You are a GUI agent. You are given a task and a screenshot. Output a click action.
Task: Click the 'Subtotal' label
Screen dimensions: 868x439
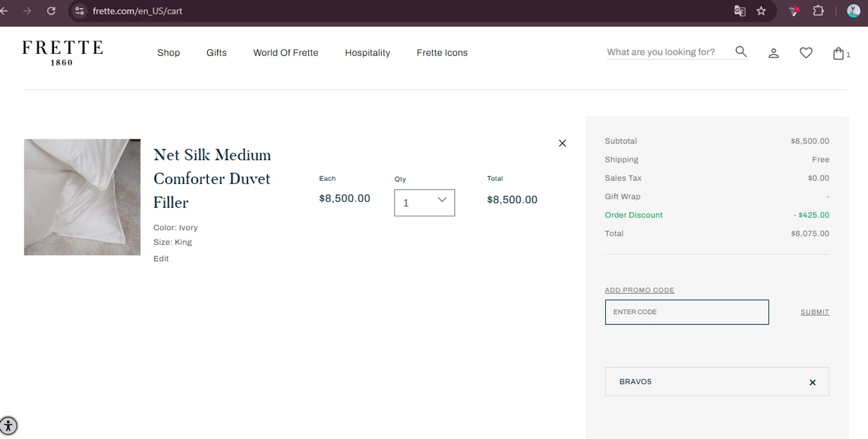pyautogui.click(x=621, y=141)
